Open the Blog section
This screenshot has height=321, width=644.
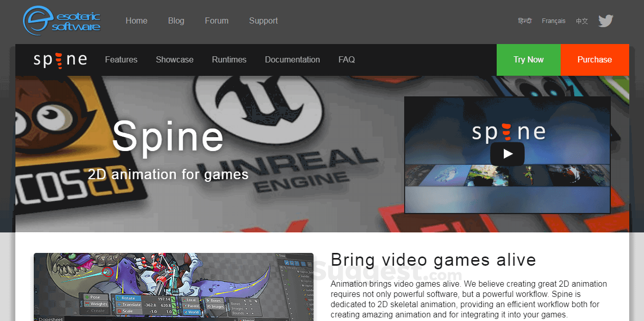pos(176,21)
